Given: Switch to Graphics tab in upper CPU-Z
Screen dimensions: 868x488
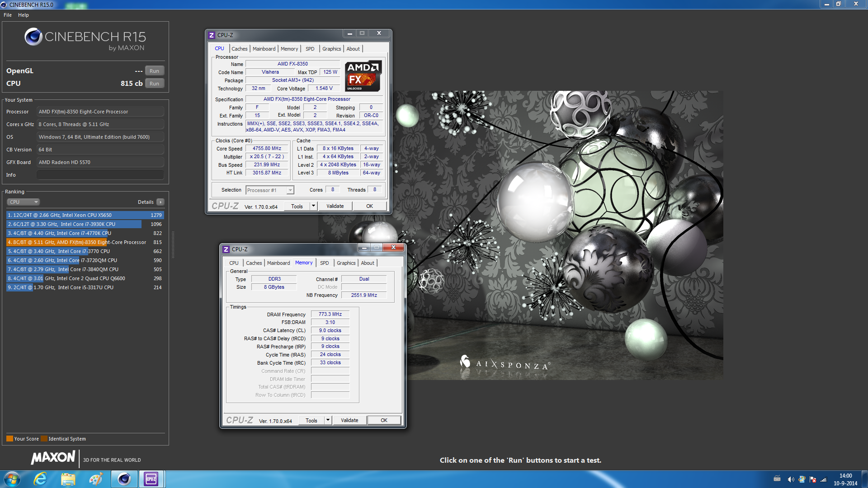Looking at the screenshot, I should [x=332, y=49].
